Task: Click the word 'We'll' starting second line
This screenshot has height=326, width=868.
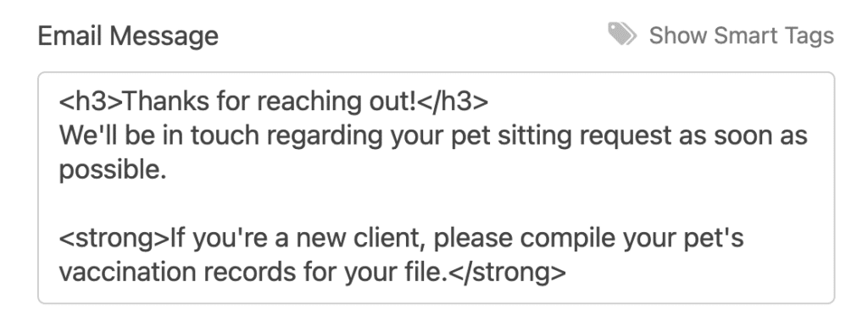Action: pos(88,136)
